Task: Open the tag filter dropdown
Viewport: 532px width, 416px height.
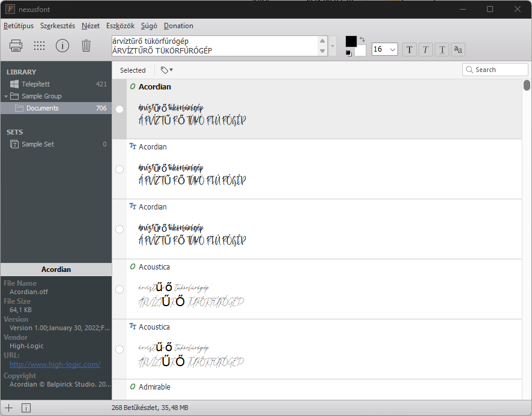Action: click(166, 70)
